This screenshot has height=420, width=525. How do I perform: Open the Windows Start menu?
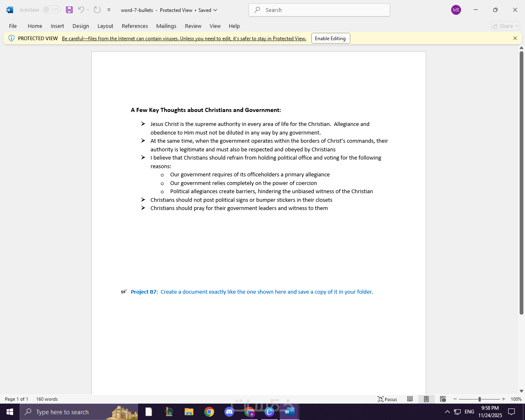click(10, 412)
